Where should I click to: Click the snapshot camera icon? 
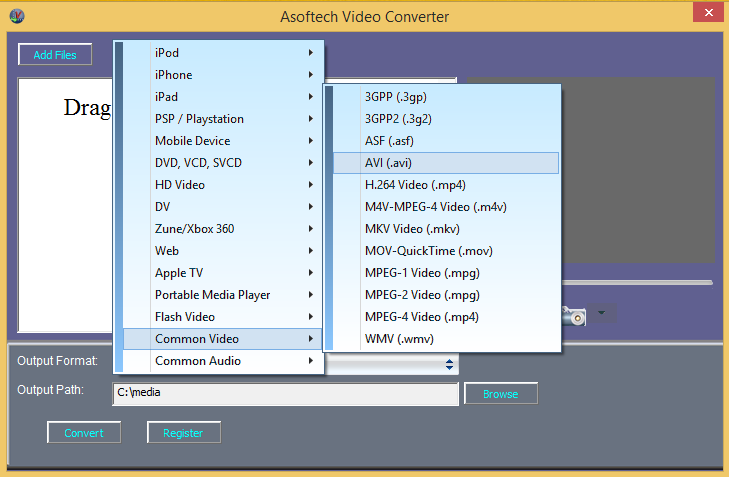coord(574,316)
